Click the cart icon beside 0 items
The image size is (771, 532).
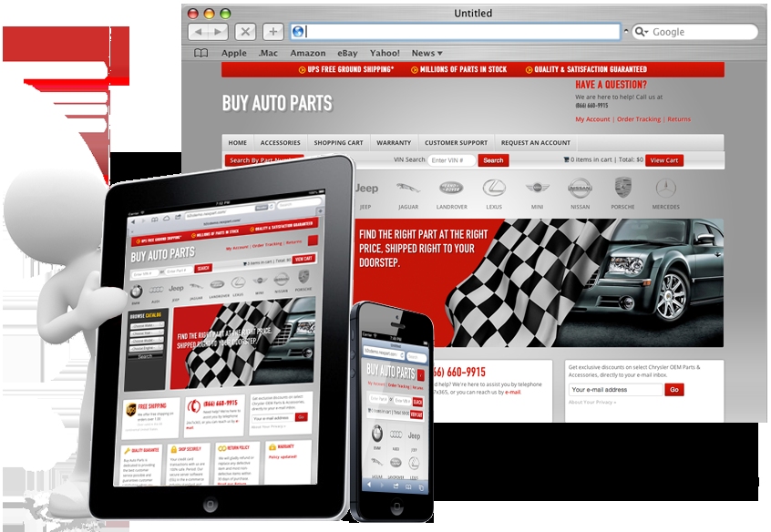pos(566,159)
